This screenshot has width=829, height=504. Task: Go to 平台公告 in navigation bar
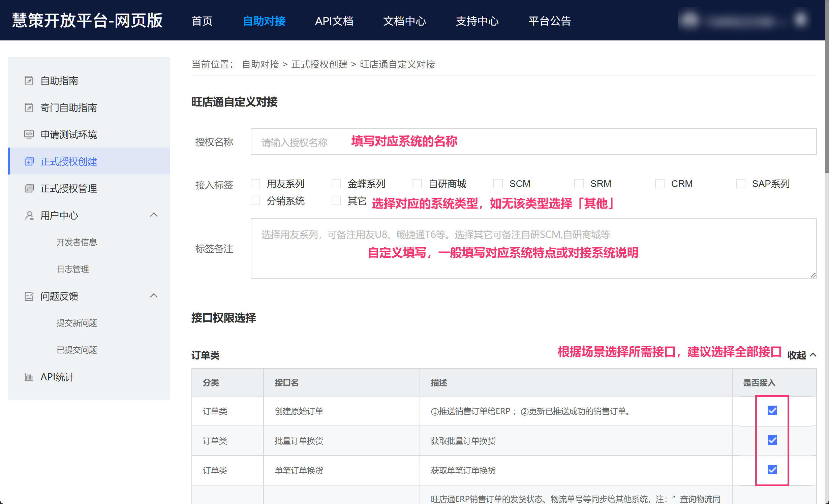(550, 21)
